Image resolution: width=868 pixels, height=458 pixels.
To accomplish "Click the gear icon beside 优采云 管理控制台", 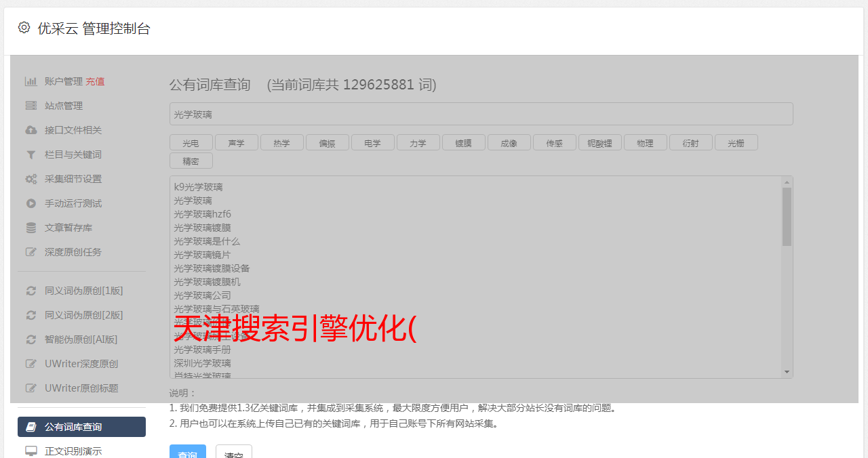I will tap(24, 28).
